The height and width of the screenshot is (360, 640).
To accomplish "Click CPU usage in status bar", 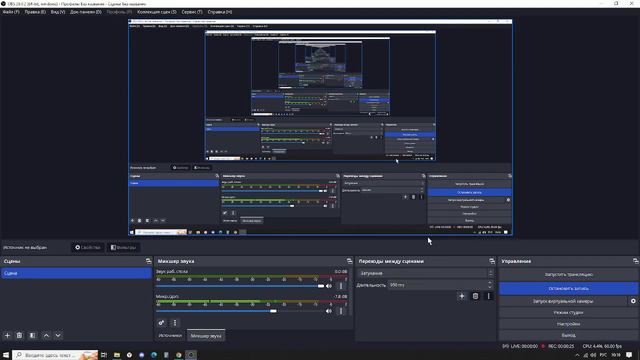I will click(602, 346).
